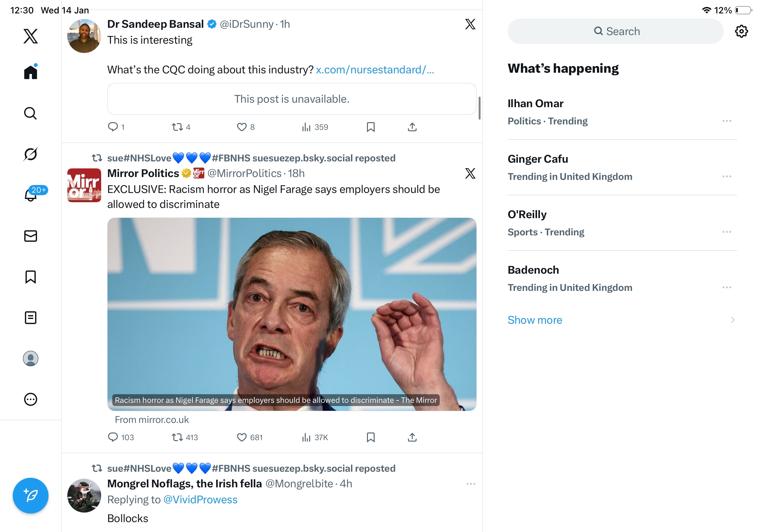Bookmark Dr Sandeep Bansal's post

[x=370, y=127]
